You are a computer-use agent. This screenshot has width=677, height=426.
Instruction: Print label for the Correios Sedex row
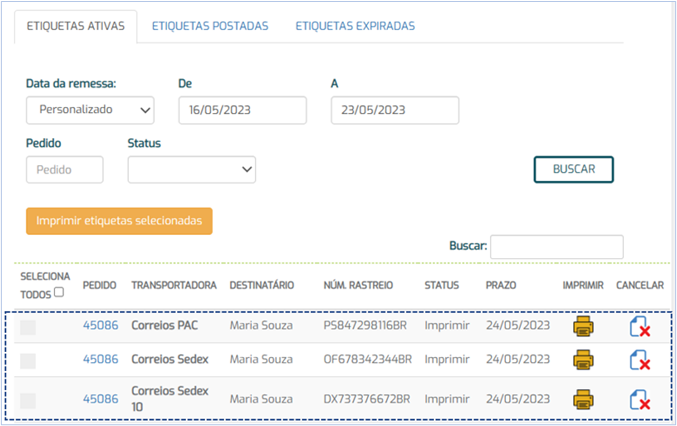583,361
